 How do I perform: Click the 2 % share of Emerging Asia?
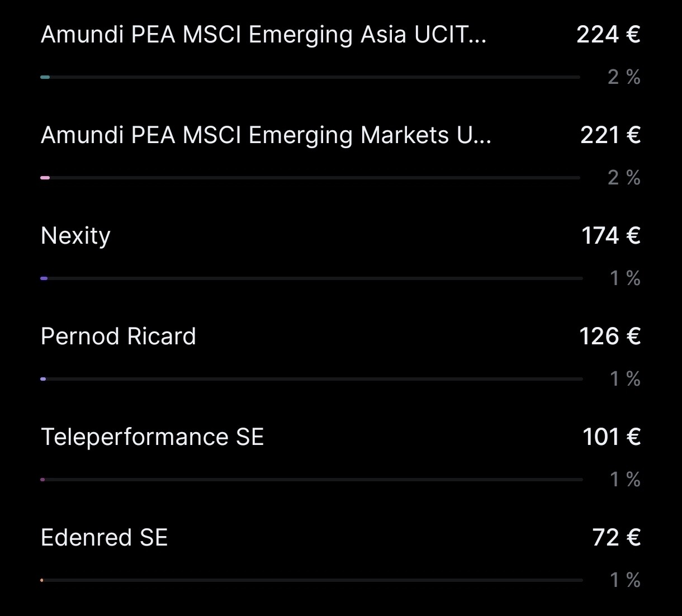(624, 77)
